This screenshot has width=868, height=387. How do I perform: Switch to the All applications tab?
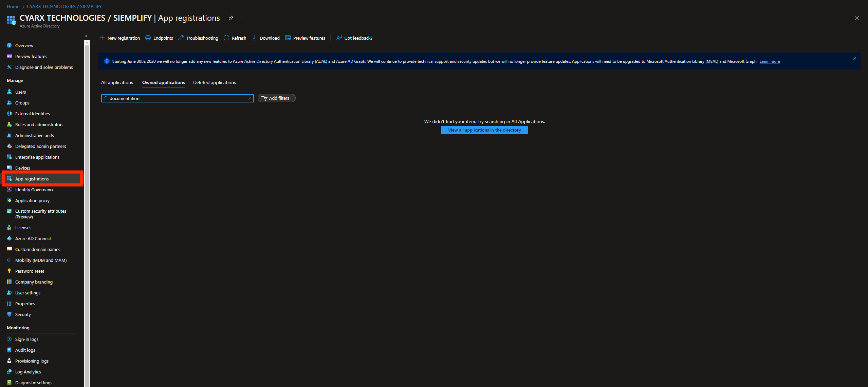[x=117, y=82]
